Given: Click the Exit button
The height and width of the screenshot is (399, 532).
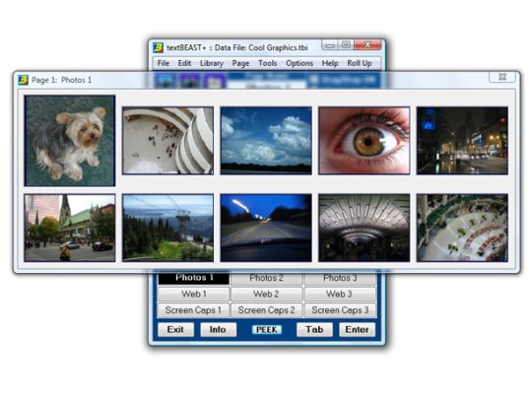Looking at the screenshot, I should [x=175, y=329].
